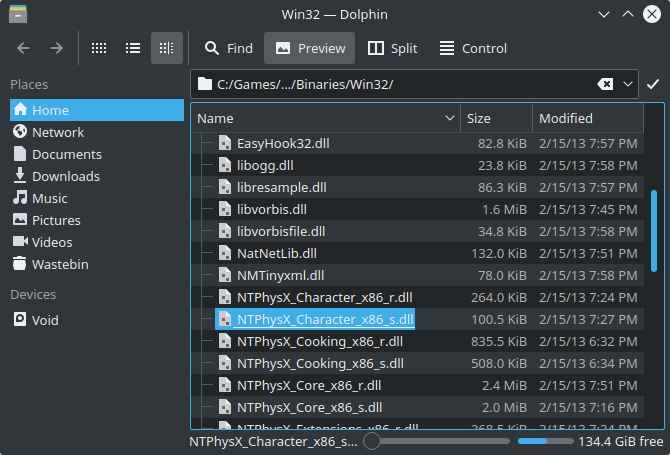Open Music in Places panel
This screenshot has width=670, height=455.
coord(97,198)
